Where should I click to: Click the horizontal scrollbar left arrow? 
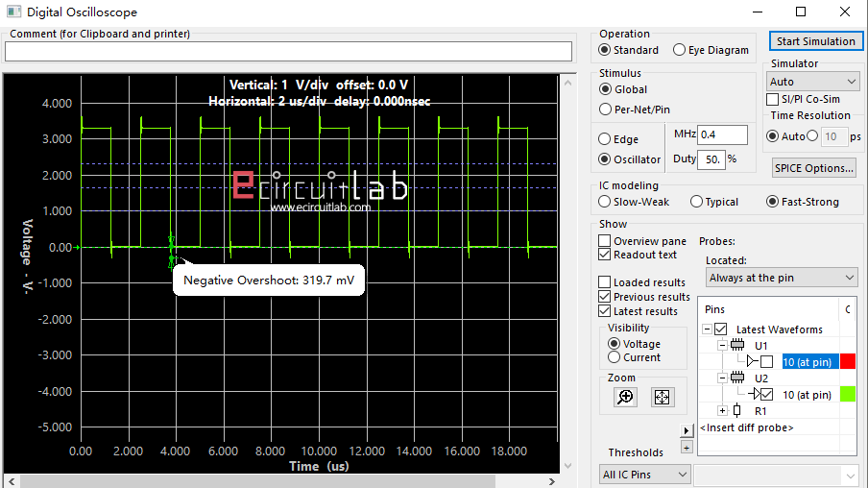coord(12,481)
